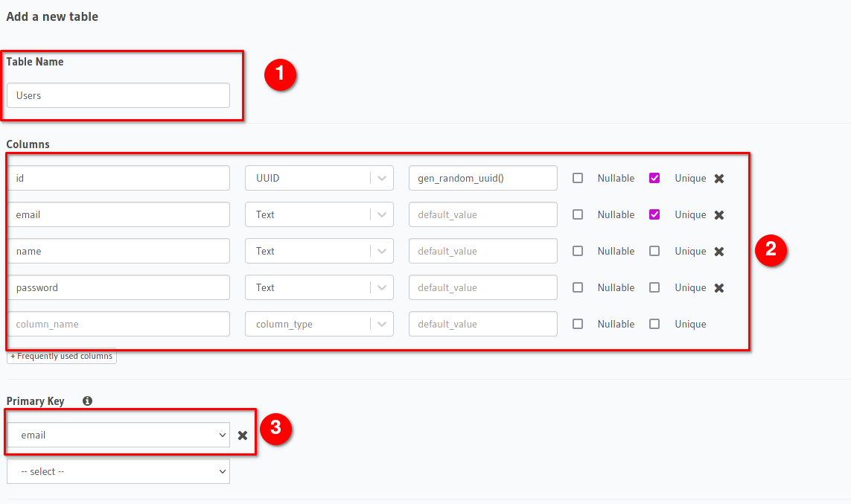The image size is (851, 504).
Task: Check Nullable on the name column
Action: pyautogui.click(x=578, y=252)
